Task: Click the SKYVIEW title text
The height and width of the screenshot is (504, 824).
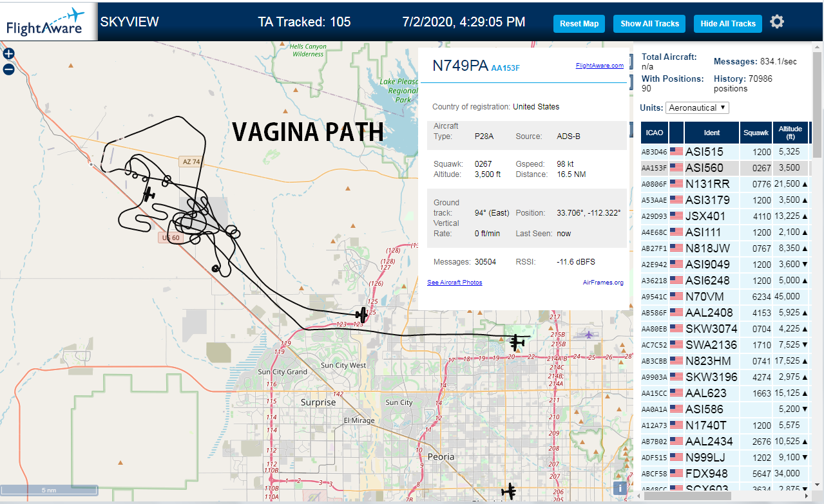Action: tap(129, 22)
